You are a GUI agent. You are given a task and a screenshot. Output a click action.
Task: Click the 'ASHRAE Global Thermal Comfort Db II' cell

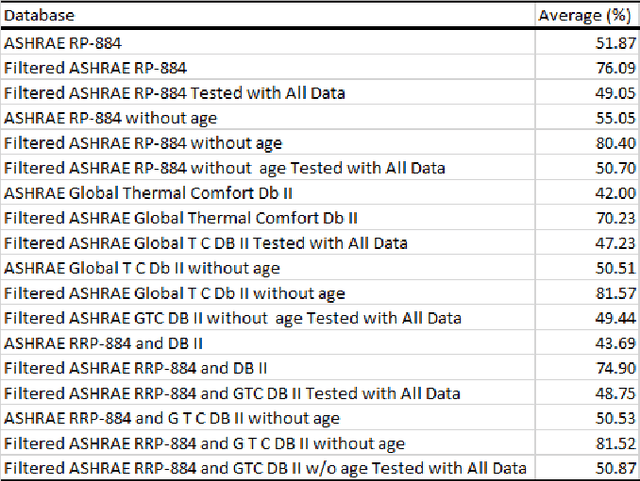(x=269, y=193)
